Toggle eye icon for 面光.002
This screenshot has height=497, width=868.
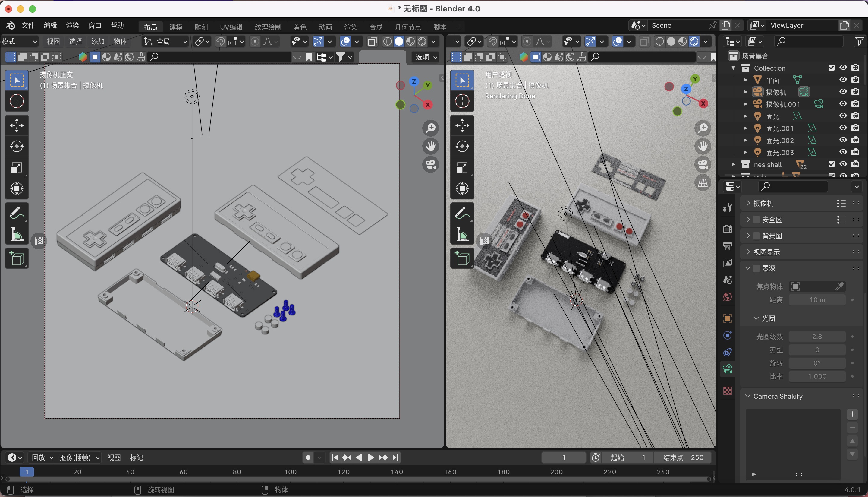pyautogui.click(x=843, y=140)
